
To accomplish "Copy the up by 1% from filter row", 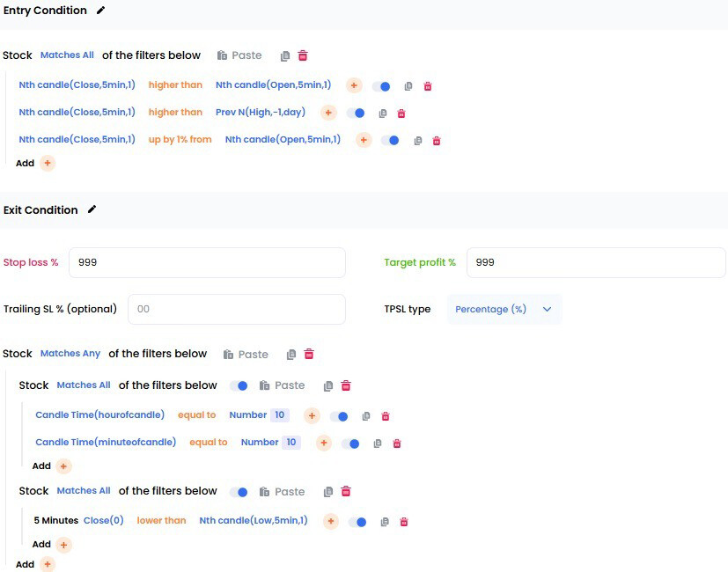I will coord(418,141).
